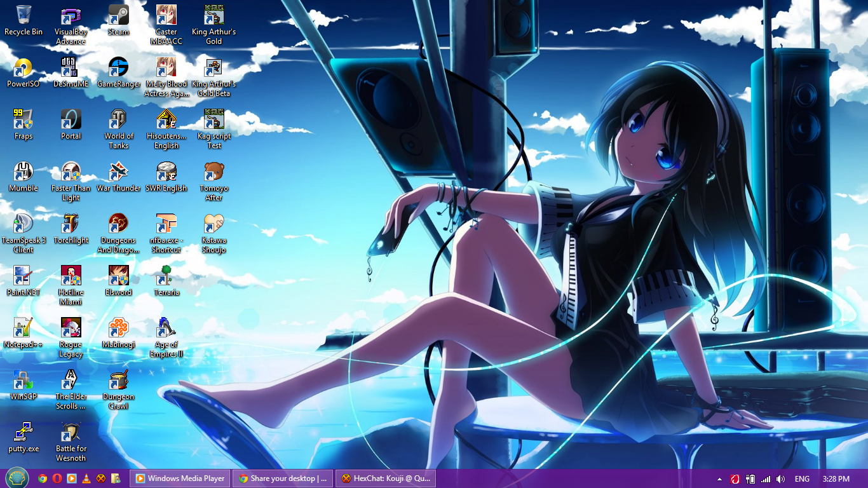Launch Media Player from quick launch bar
The width and height of the screenshot is (868, 488).
coord(72,478)
